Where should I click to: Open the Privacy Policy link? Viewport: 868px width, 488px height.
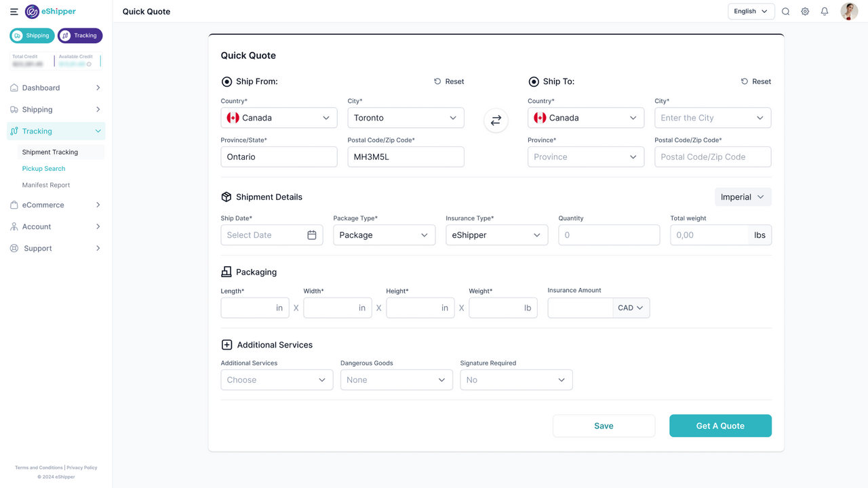point(82,468)
